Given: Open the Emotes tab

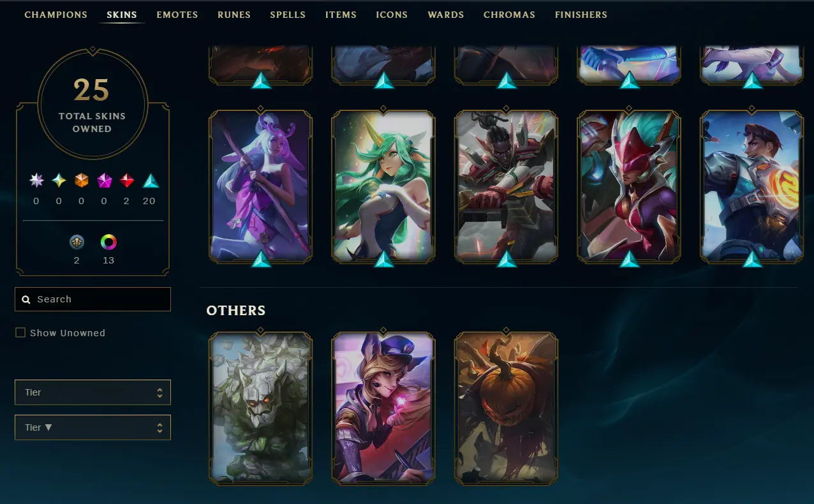Looking at the screenshot, I should pyautogui.click(x=177, y=15).
